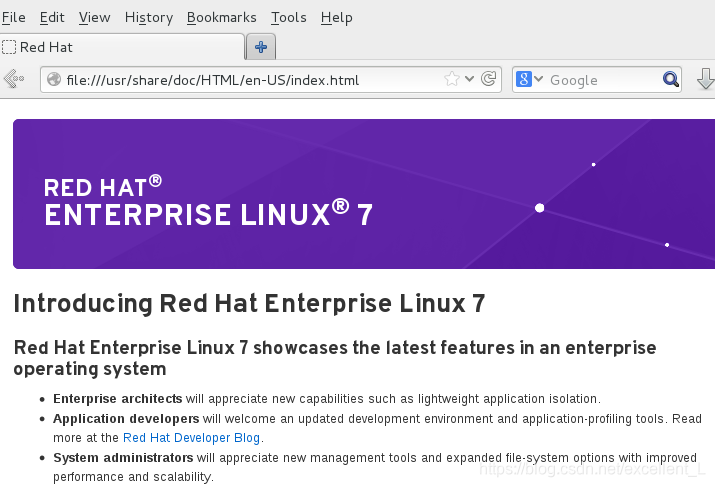The image size is (715, 487).
Task: Click the 'System administrators' bold text
Action: click(123, 457)
